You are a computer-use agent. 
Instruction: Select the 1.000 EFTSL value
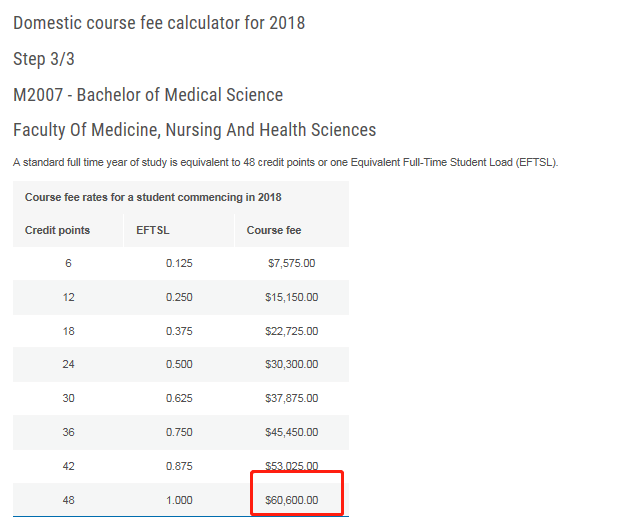[x=179, y=500]
